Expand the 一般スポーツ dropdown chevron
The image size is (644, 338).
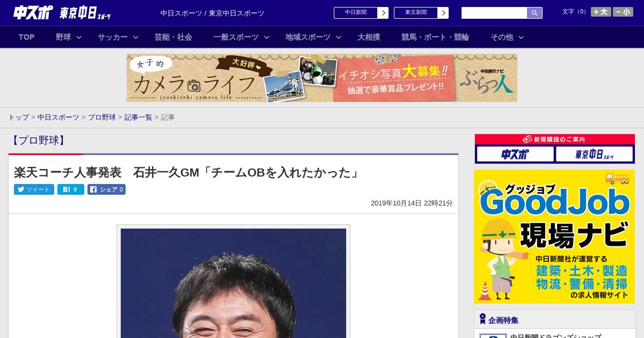[x=267, y=38]
